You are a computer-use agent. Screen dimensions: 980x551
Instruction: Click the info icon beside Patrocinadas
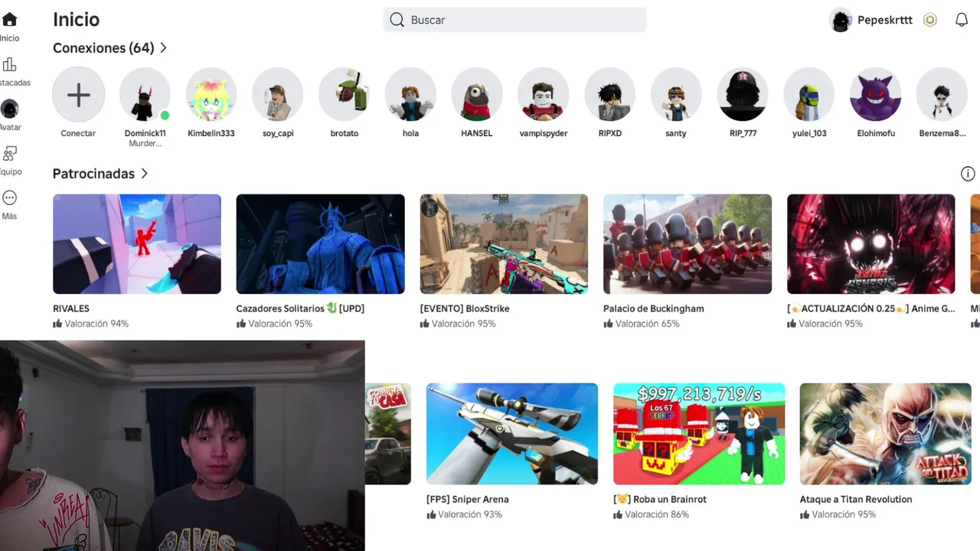pos(968,174)
